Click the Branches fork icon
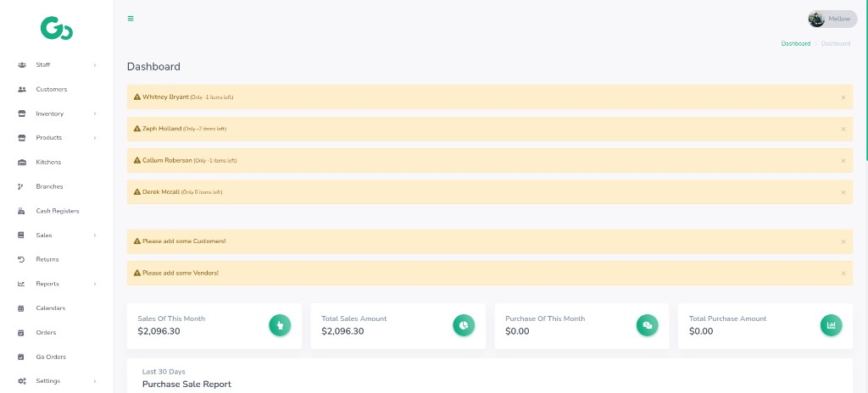The width and height of the screenshot is (868, 393). (21, 186)
